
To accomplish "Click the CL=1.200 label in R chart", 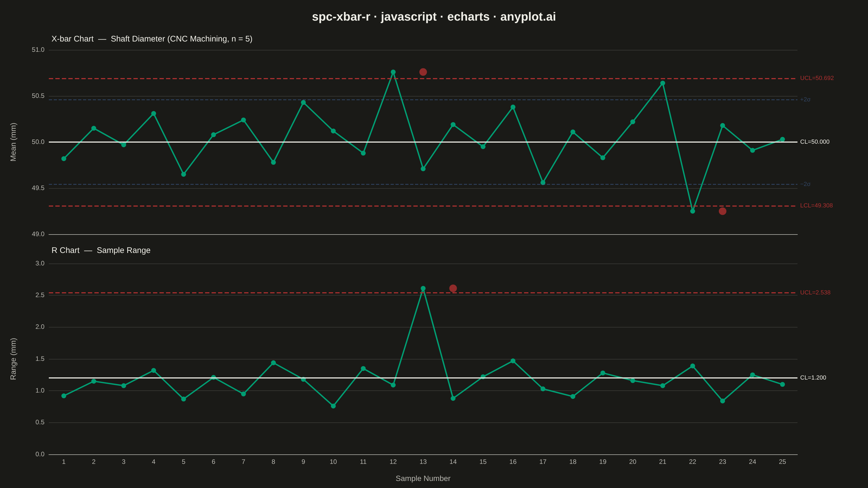I will click(x=813, y=378).
